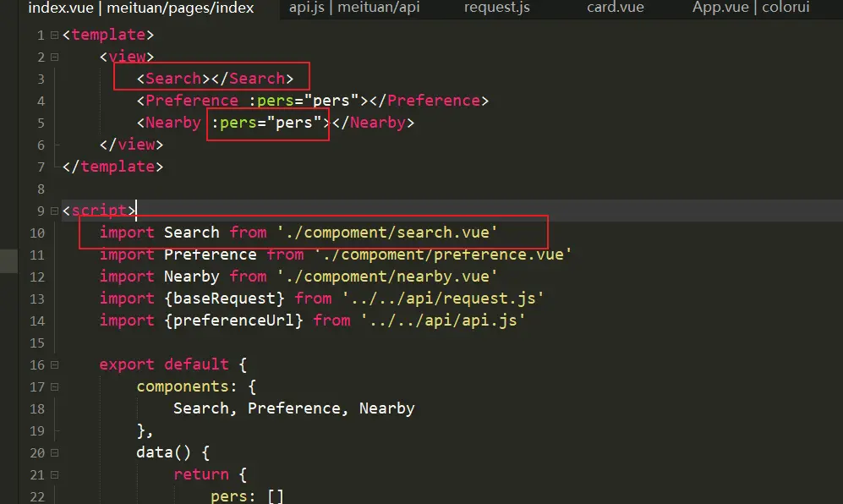This screenshot has width=843, height=504.
Task: Fold the data() function at line 20
Action: tap(54, 453)
